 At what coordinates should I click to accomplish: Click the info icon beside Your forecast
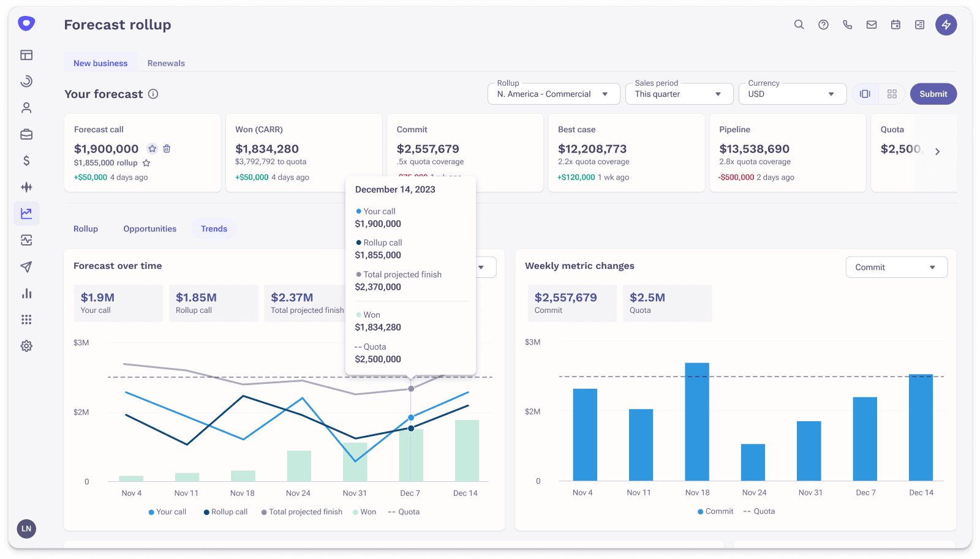[153, 94]
